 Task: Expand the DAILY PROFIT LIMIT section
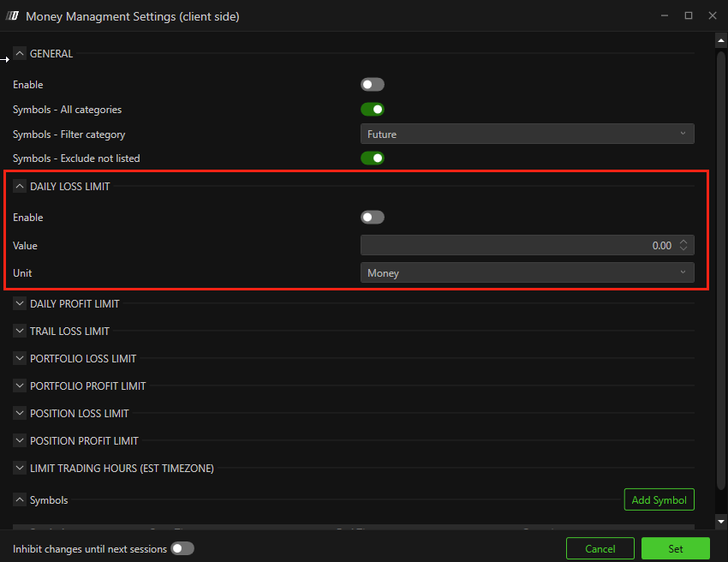[x=21, y=304]
